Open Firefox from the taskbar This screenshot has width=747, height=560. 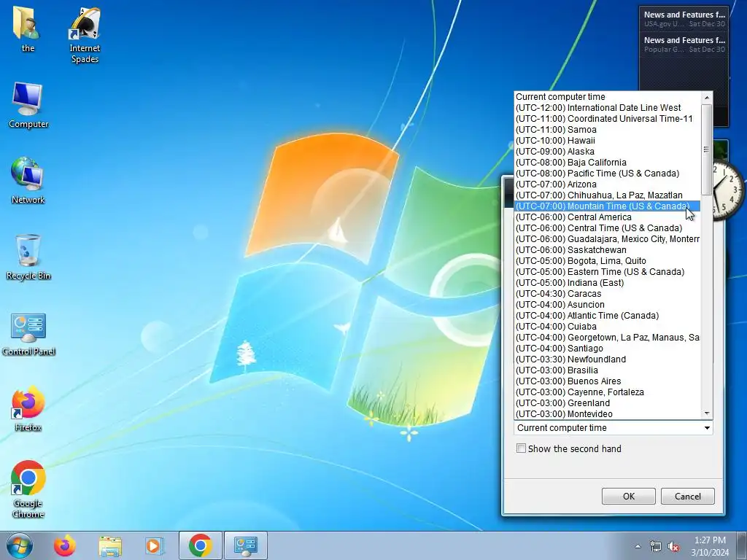(x=64, y=545)
